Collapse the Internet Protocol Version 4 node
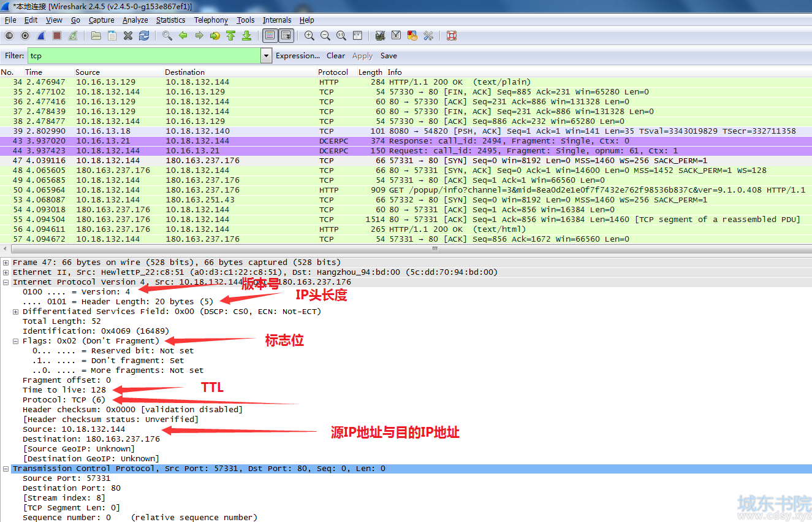 [6, 282]
